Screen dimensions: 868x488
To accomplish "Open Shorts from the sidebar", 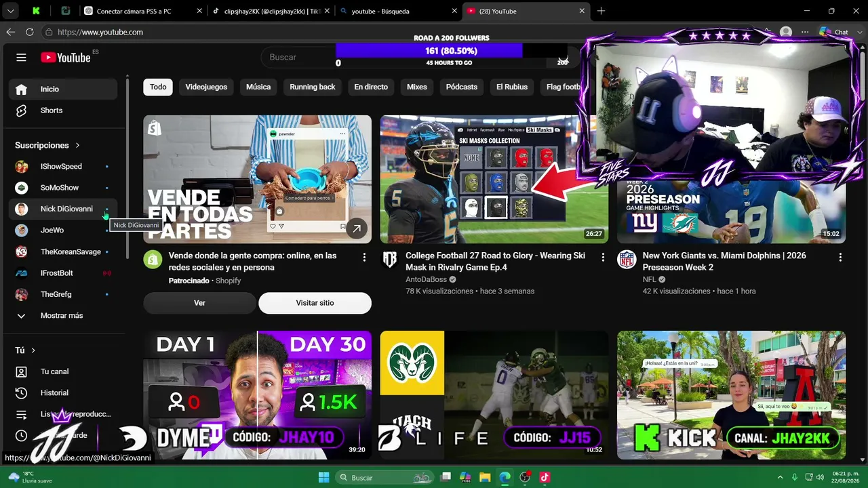I will (x=63, y=110).
